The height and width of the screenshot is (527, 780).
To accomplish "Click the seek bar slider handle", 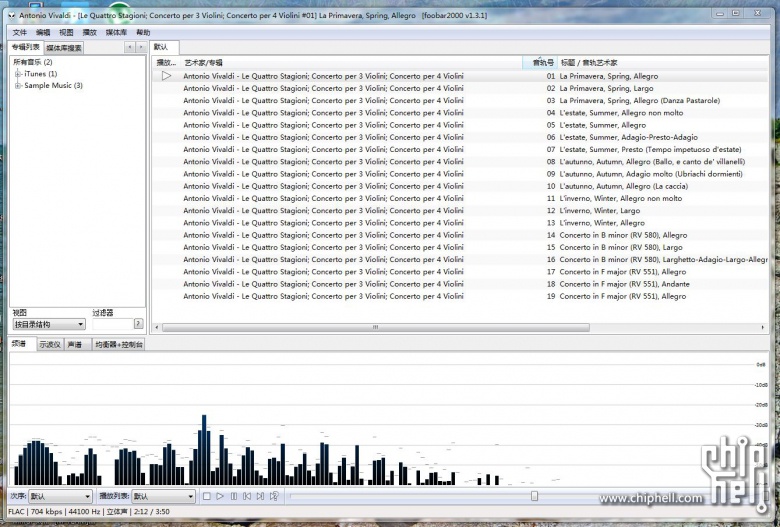I will point(534,496).
